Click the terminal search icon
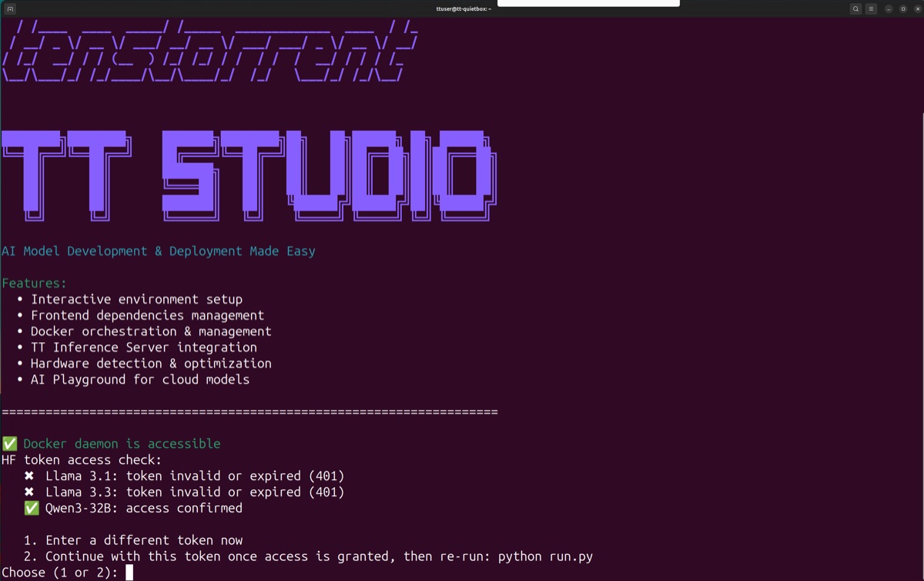The image size is (924, 581). tap(855, 8)
